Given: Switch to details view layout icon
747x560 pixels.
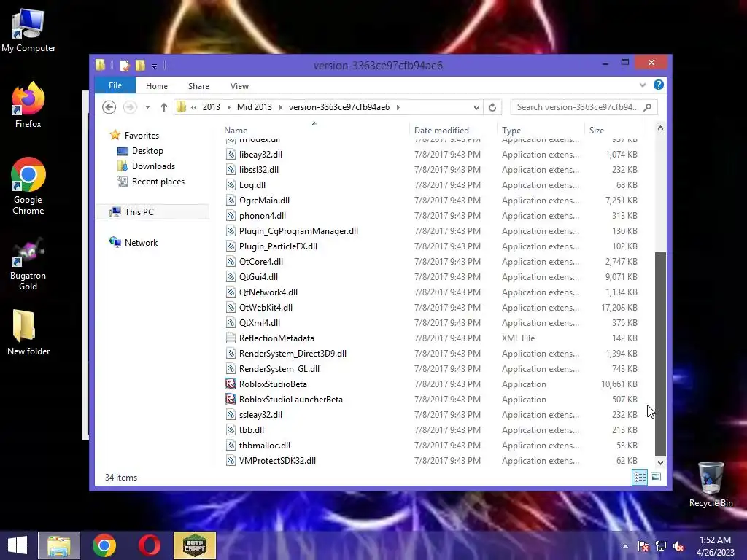Looking at the screenshot, I should pos(640,477).
